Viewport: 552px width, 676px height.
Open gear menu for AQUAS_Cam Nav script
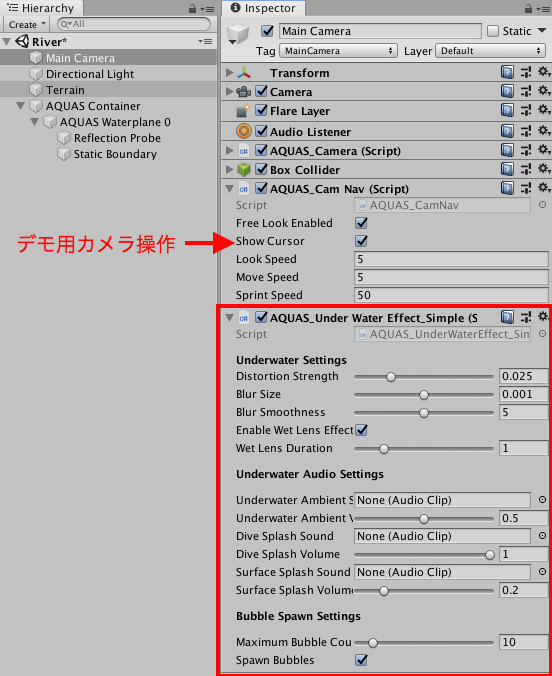coord(543,188)
